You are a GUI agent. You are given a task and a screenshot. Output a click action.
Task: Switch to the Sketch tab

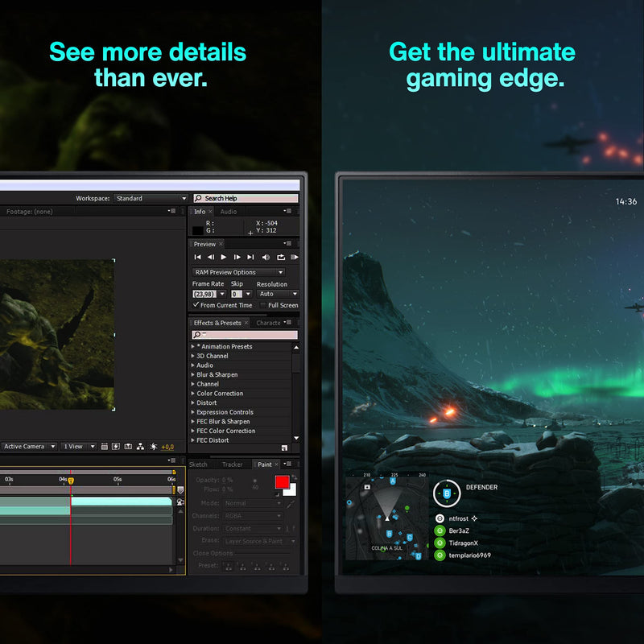(x=198, y=464)
